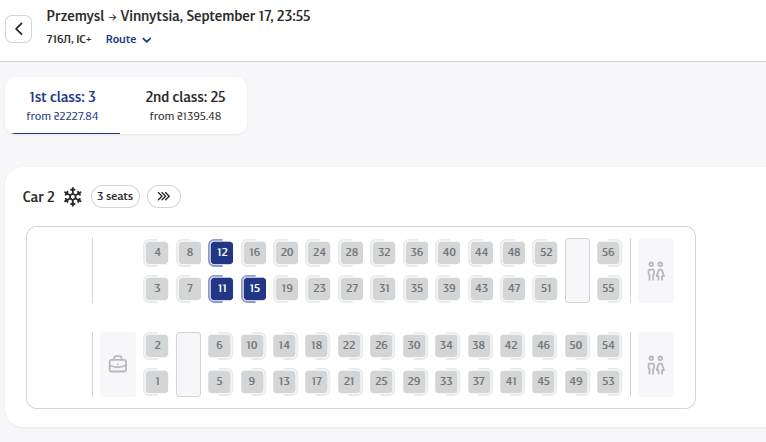Switch to the 1st class tab
The image size is (766, 442).
(63, 105)
